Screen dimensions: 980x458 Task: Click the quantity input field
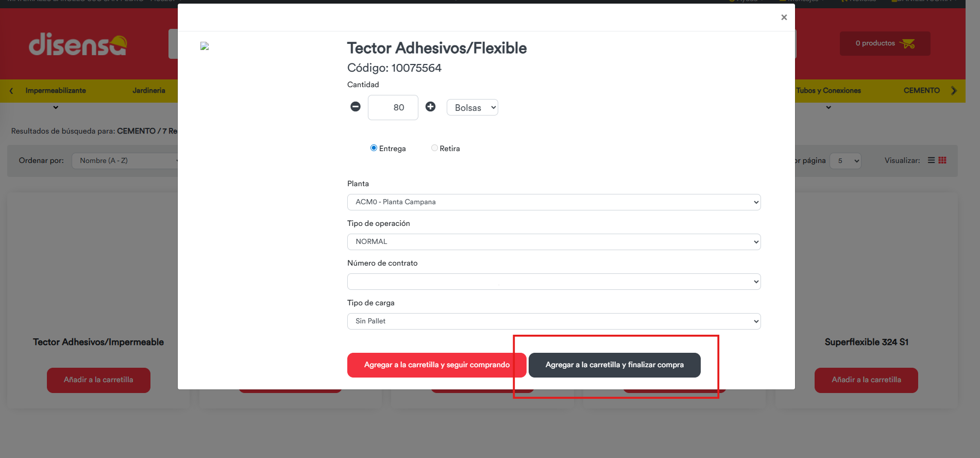(x=393, y=108)
